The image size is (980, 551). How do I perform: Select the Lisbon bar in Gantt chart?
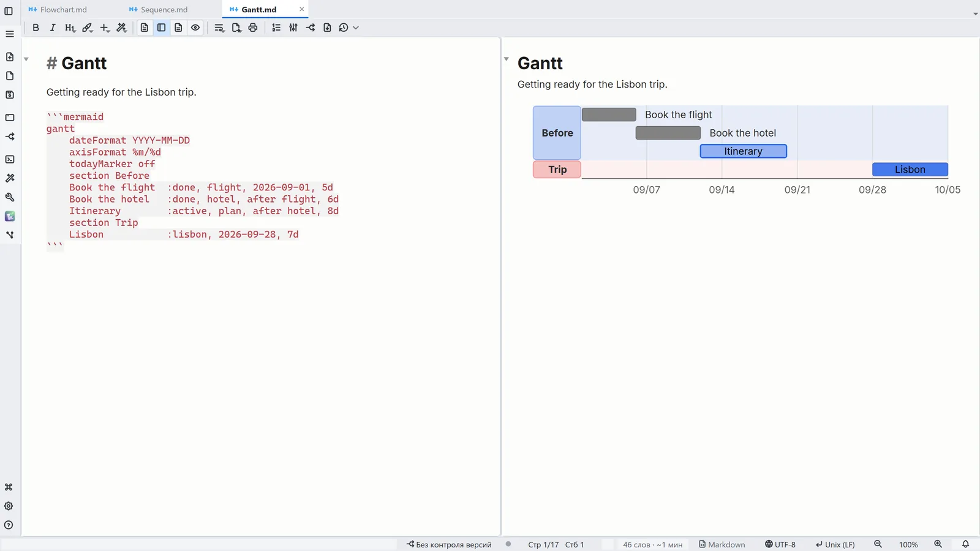(910, 170)
